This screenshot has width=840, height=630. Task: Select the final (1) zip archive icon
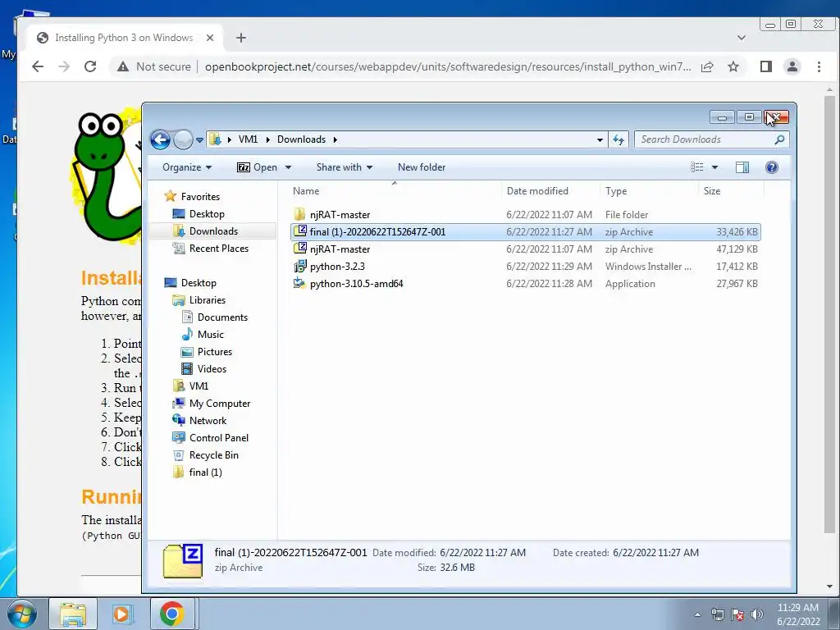[x=300, y=231]
